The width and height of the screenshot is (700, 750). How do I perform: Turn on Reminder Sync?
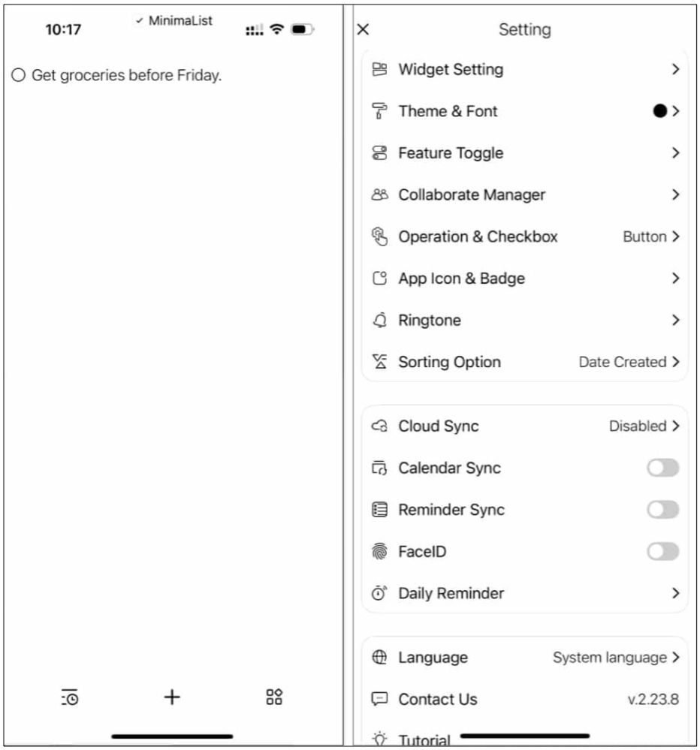664,508
